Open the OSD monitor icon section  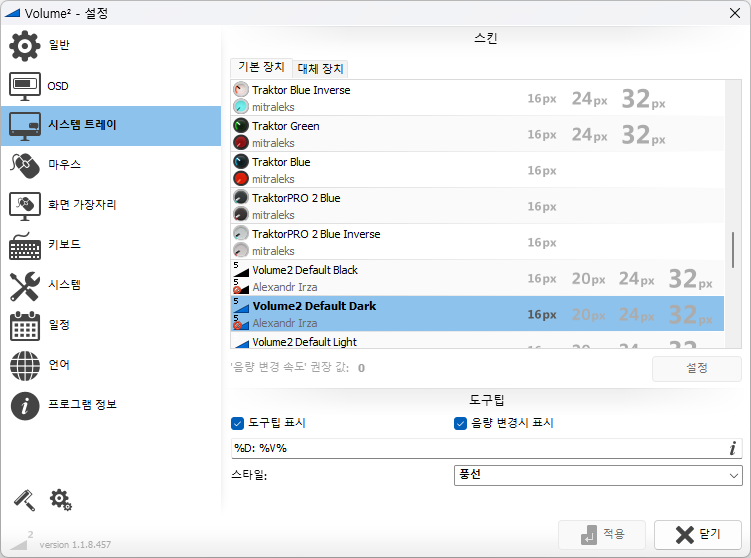[x=24, y=86]
